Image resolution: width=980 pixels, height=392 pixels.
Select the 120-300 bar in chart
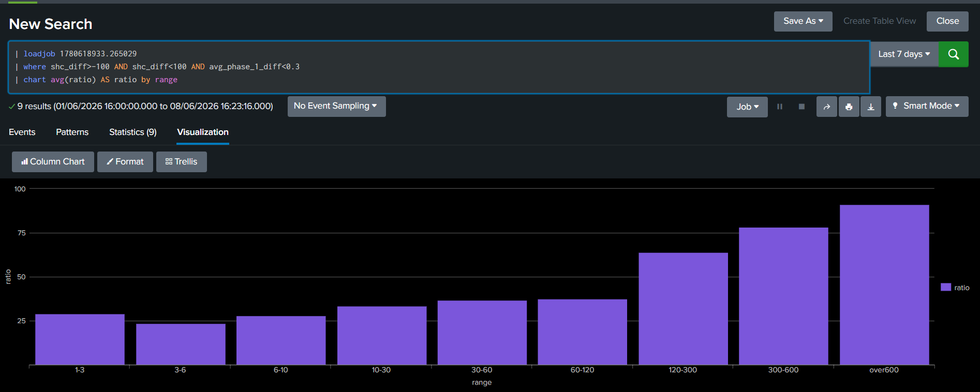point(683,309)
